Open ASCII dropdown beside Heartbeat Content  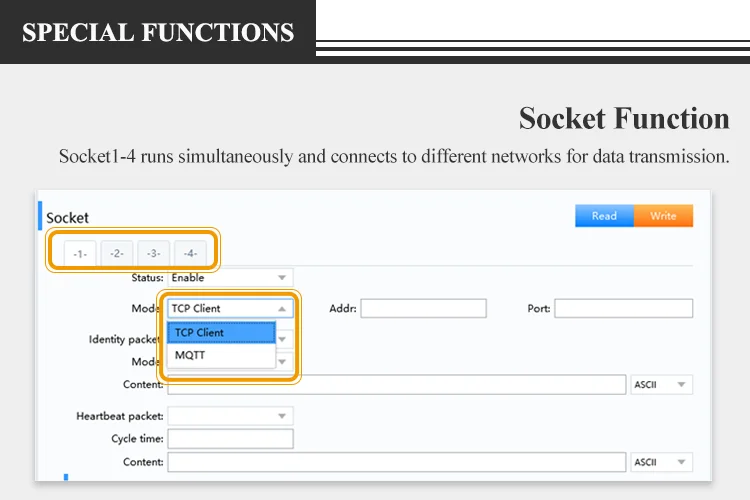pyautogui.click(x=681, y=462)
